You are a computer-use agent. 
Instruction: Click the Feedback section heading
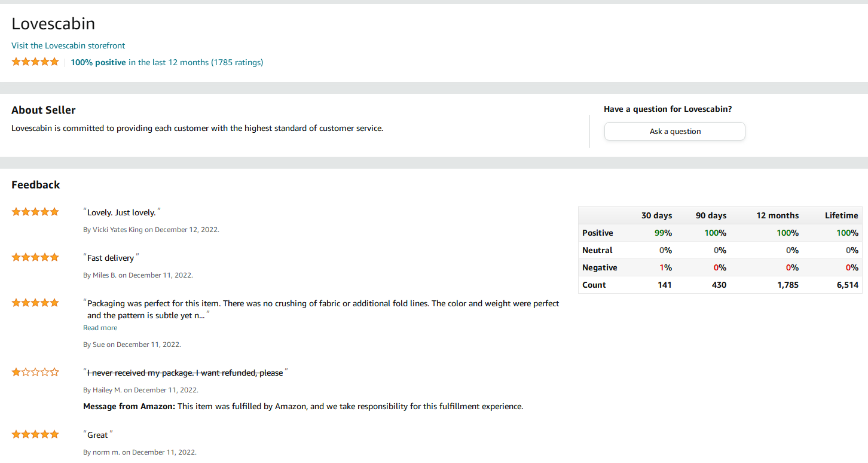36,185
